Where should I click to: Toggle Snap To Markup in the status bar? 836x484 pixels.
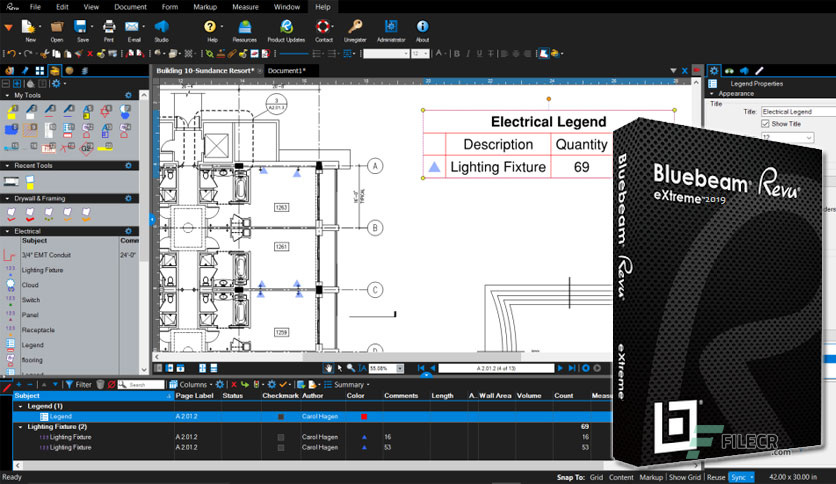pyautogui.click(x=651, y=477)
